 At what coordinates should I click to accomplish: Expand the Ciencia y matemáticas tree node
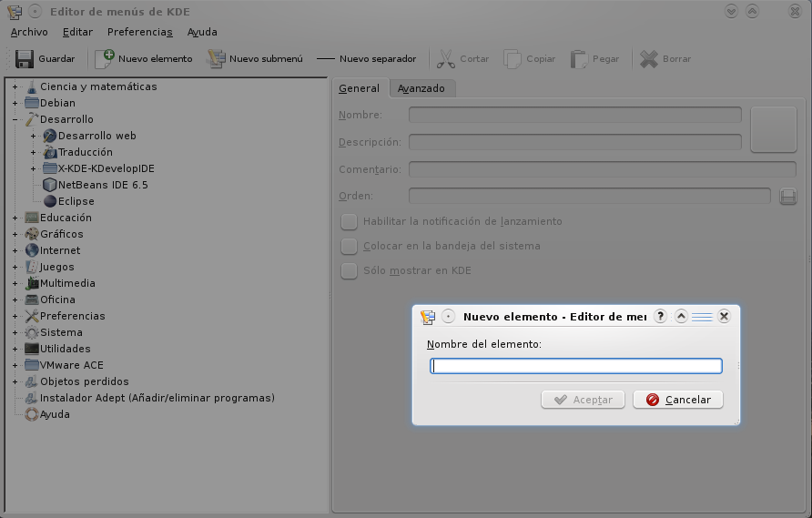click(15, 87)
